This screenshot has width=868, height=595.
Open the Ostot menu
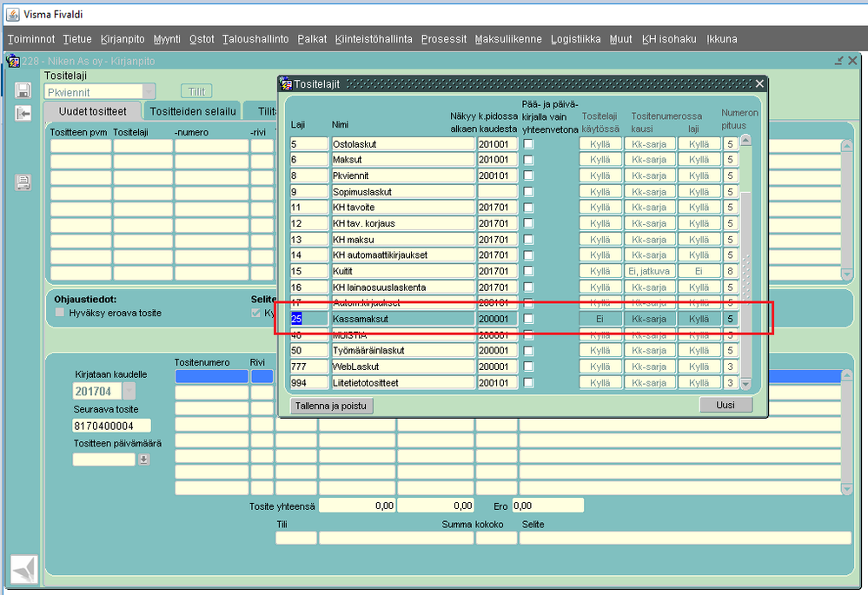click(x=202, y=39)
